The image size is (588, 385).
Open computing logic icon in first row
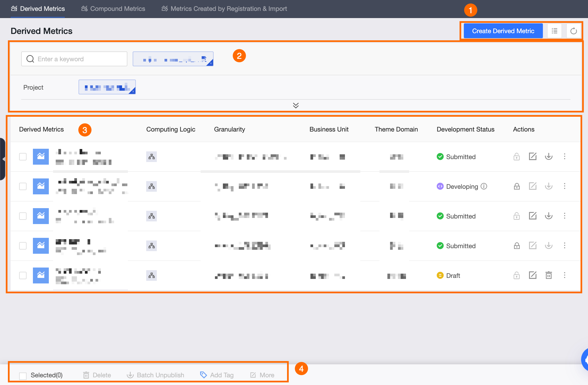pos(152,157)
